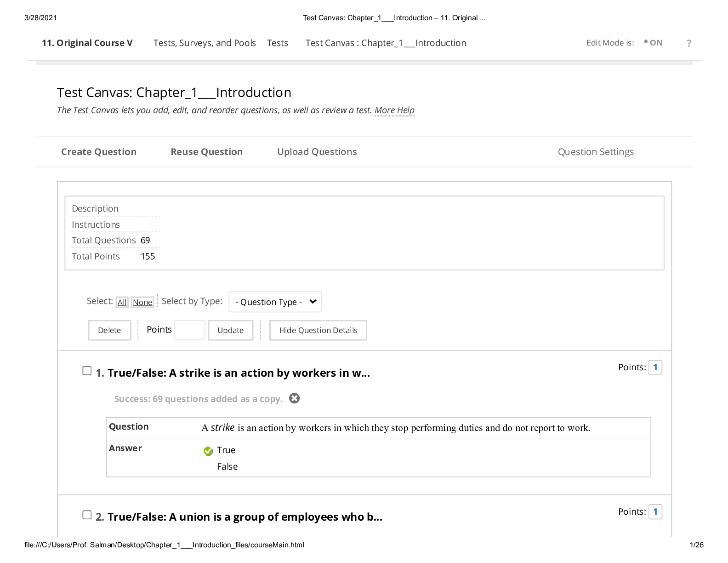
Task: Click the None selection link
Action: point(142,302)
